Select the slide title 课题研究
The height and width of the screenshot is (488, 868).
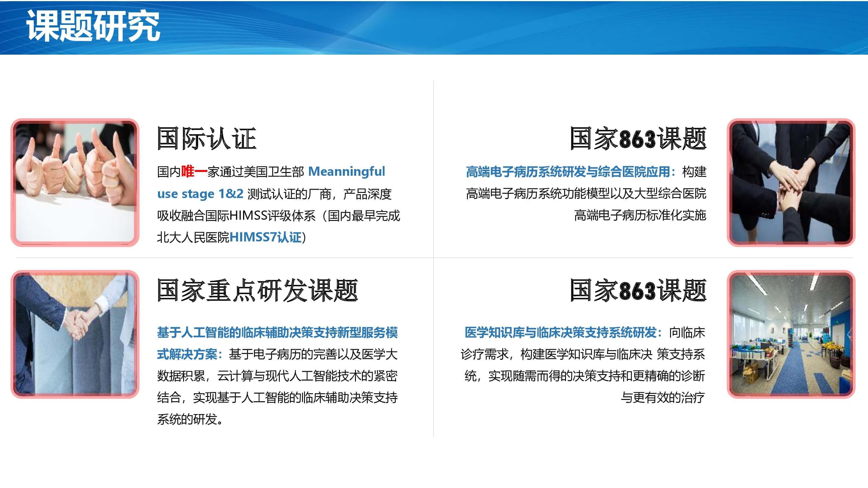pos(93,26)
